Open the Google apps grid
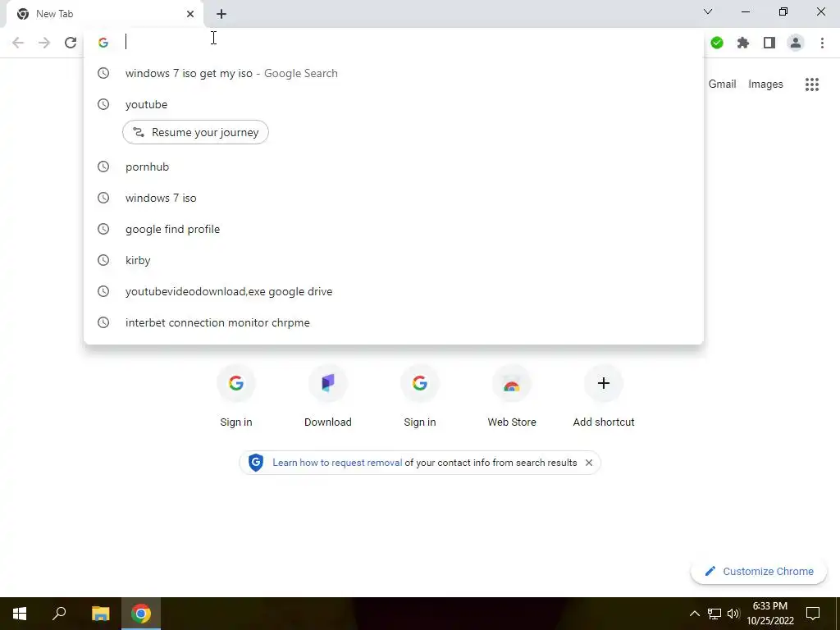 pos(811,84)
